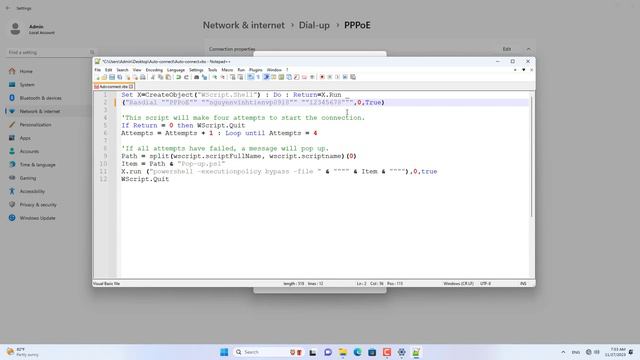
Task: Click the Edit button in Settings
Action: pos(507,49)
